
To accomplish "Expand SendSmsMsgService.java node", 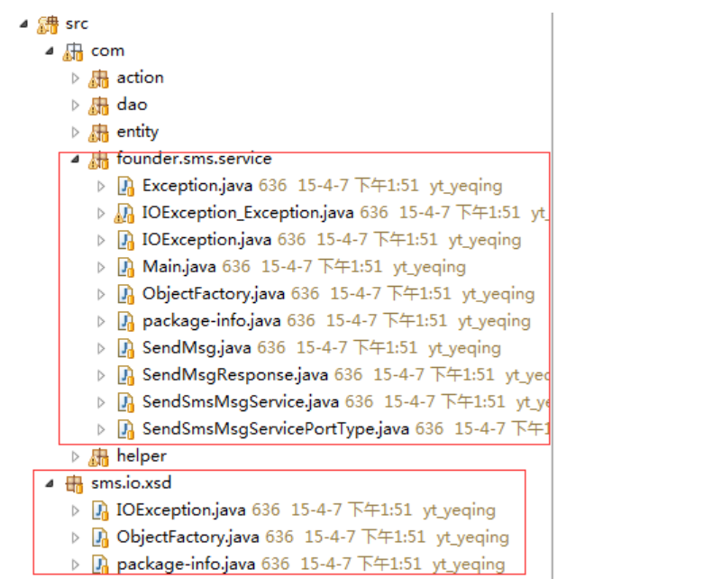I will coord(101,402).
